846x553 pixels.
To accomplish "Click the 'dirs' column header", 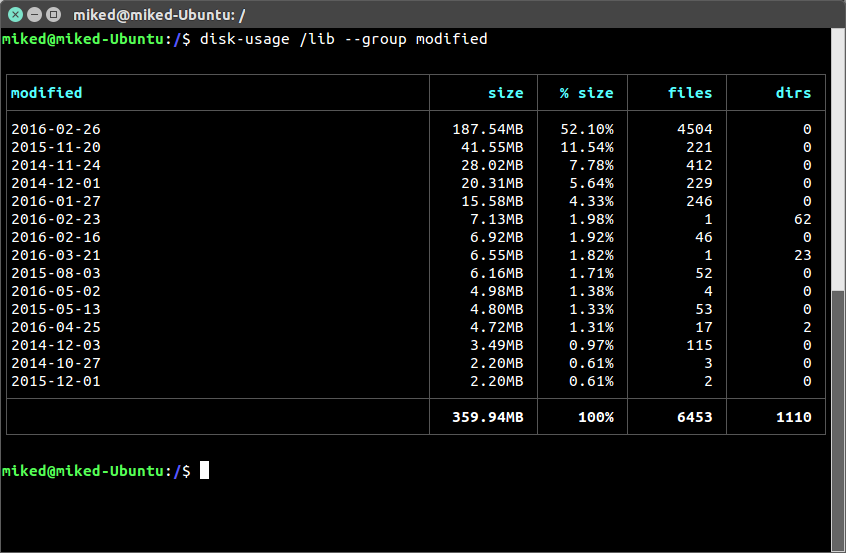I will pyautogui.click(x=793, y=93).
